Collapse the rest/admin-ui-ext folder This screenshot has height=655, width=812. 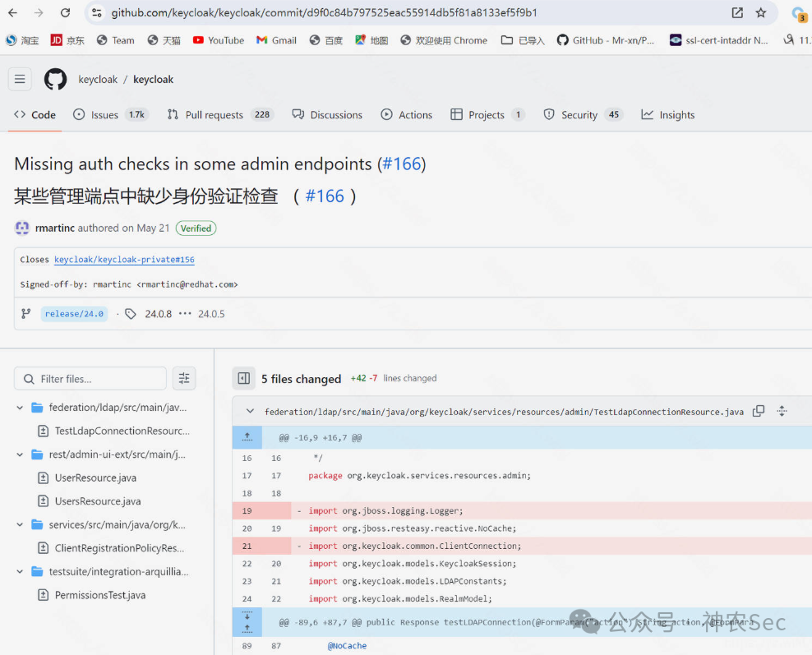pyautogui.click(x=20, y=454)
